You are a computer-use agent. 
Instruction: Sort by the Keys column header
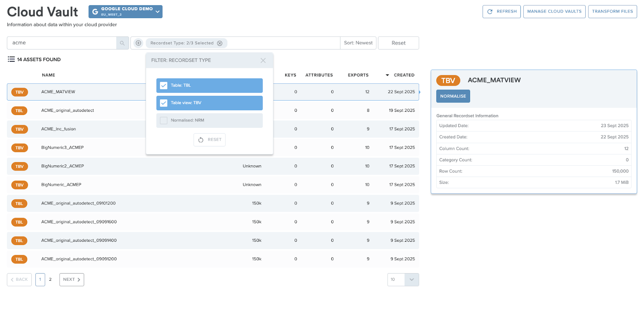click(x=291, y=75)
